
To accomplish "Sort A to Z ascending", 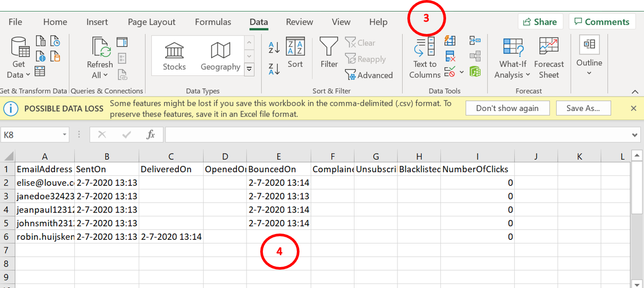I will click(274, 48).
